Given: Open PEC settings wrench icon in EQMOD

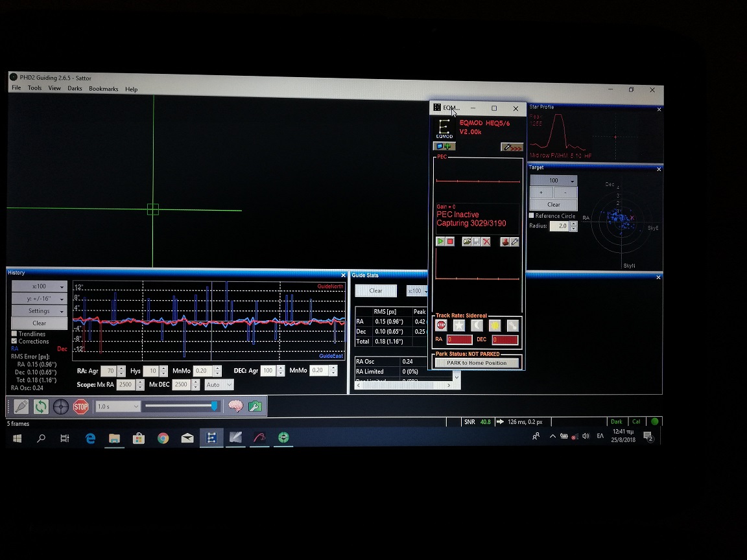Looking at the screenshot, I should point(514,242).
